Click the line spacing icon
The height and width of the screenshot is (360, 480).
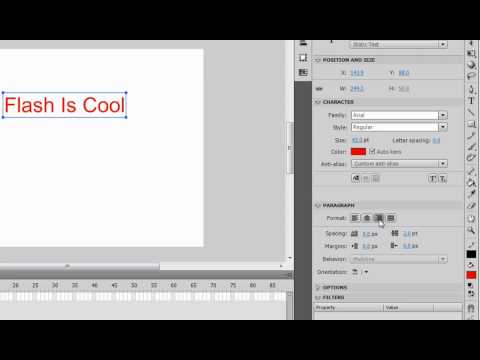395,233
